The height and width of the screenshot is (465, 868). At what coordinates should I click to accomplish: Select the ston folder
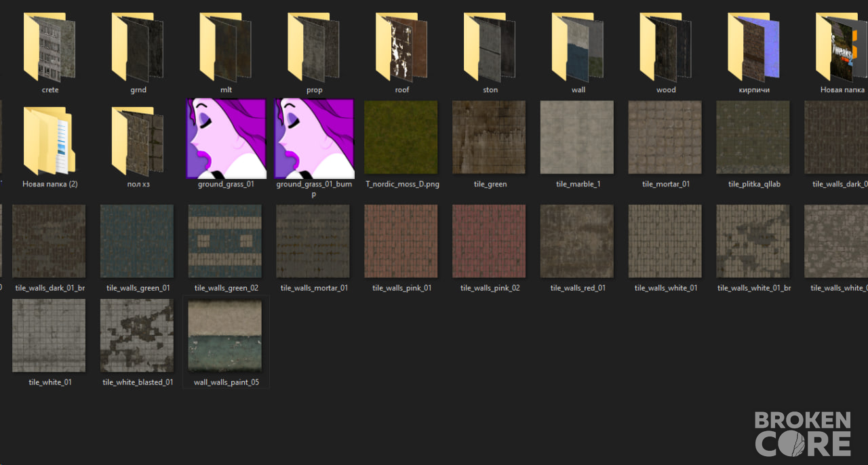(490, 47)
